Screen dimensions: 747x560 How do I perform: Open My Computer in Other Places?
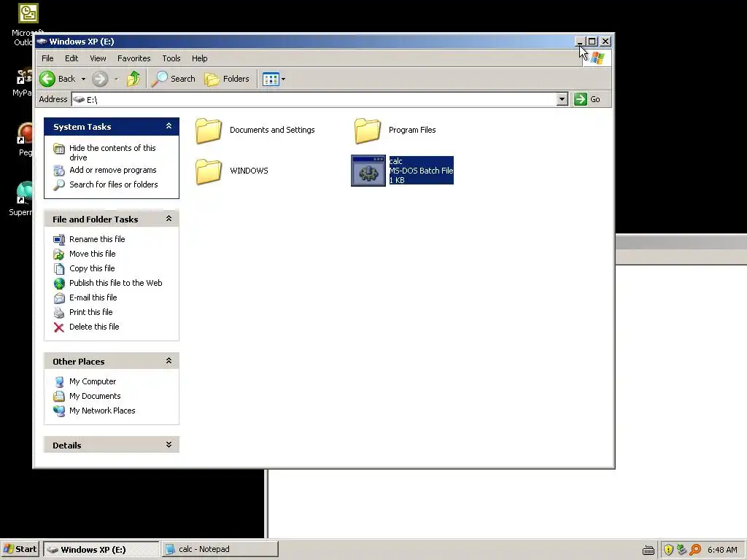(93, 381)
